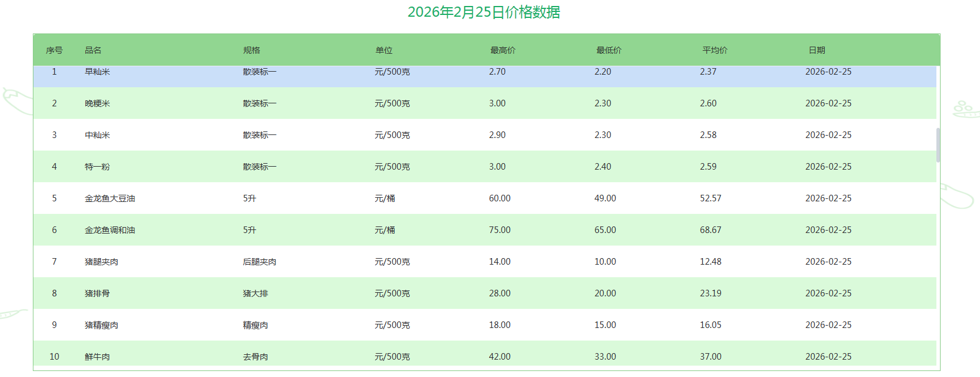The width and height of the screenshot is (980, 377).
Task: Click the 68.67 average price cell
Action: tap(711, 230)
